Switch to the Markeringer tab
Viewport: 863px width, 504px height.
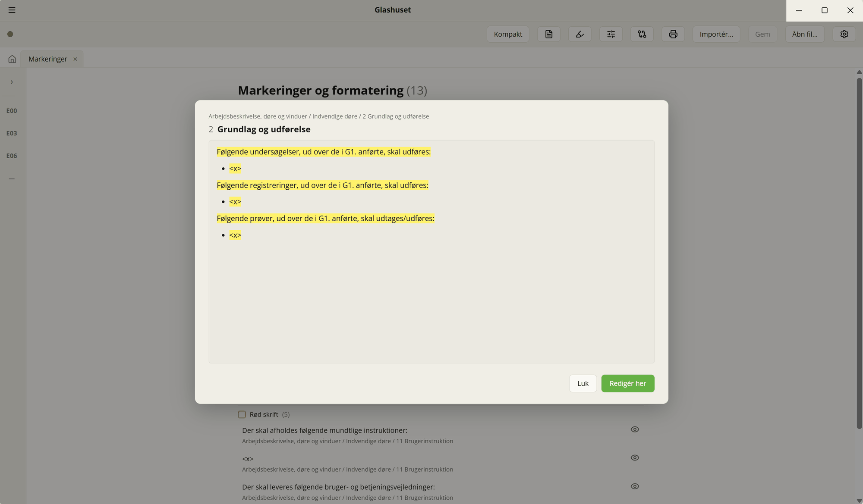click(x=48, y=59)
